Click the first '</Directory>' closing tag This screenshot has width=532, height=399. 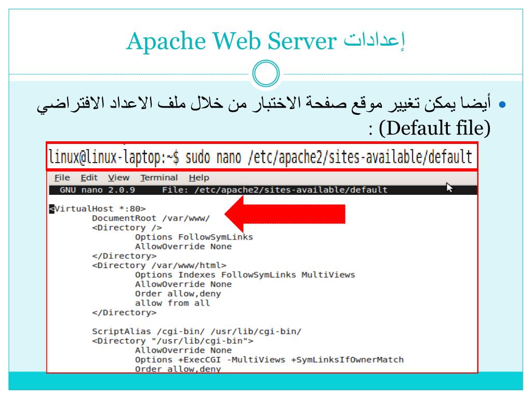(124, 256)
